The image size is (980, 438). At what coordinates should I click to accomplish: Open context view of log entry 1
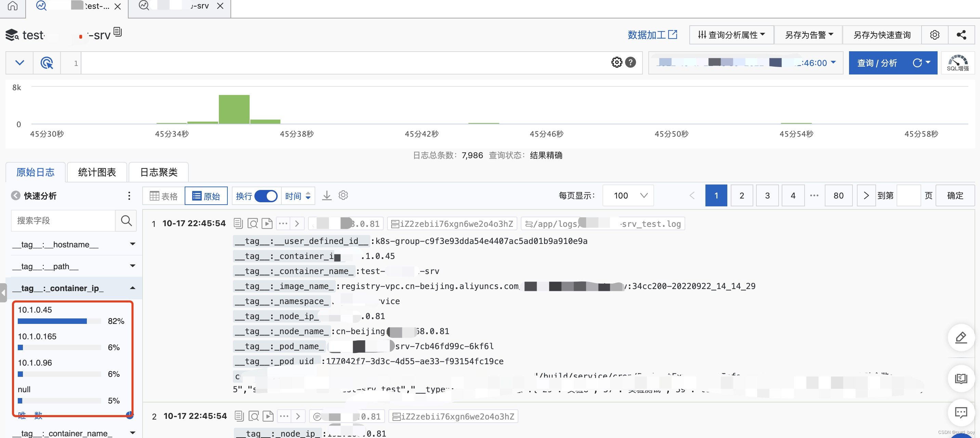(253, 223)
